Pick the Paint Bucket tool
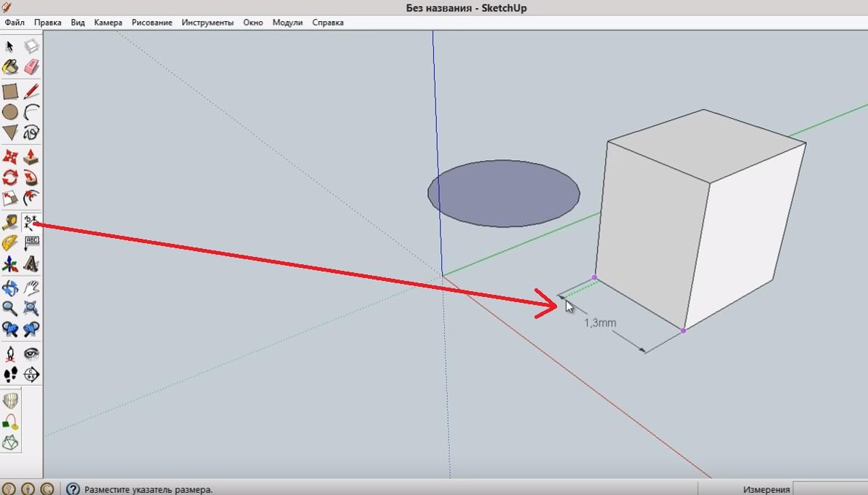 click(x=10, y=68)
